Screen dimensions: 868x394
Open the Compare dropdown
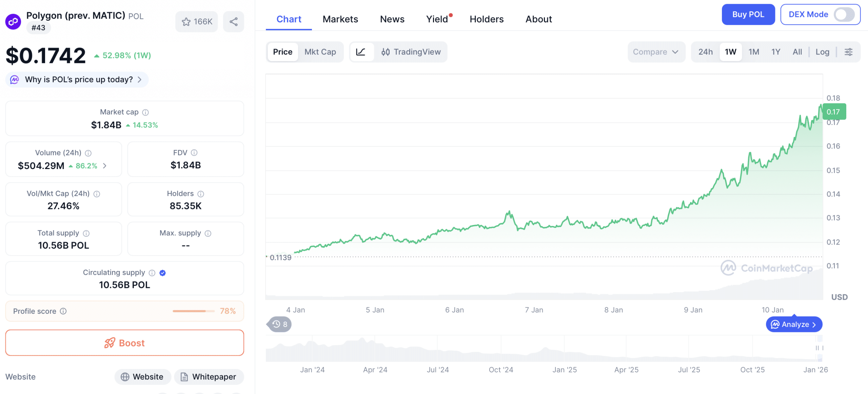(656, 52)
